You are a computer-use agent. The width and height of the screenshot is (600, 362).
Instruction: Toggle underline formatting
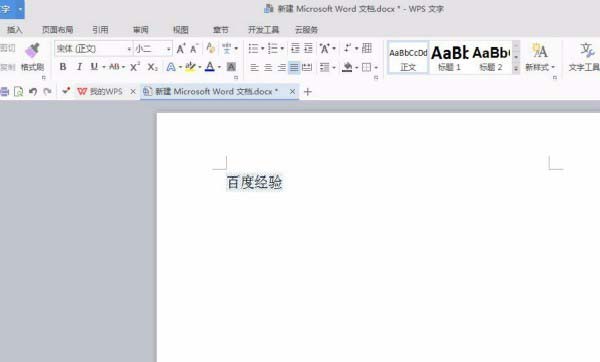(x=94, y=67)
